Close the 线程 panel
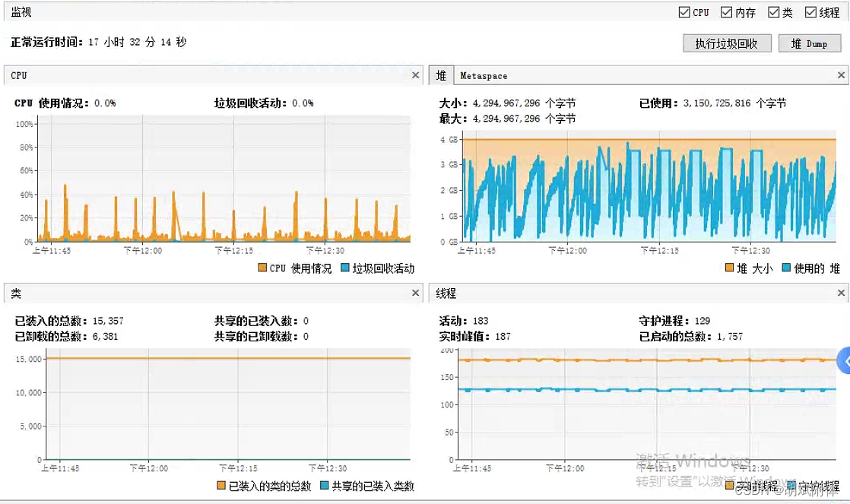Viewport: 850px width, 504px height. (841, 293)
